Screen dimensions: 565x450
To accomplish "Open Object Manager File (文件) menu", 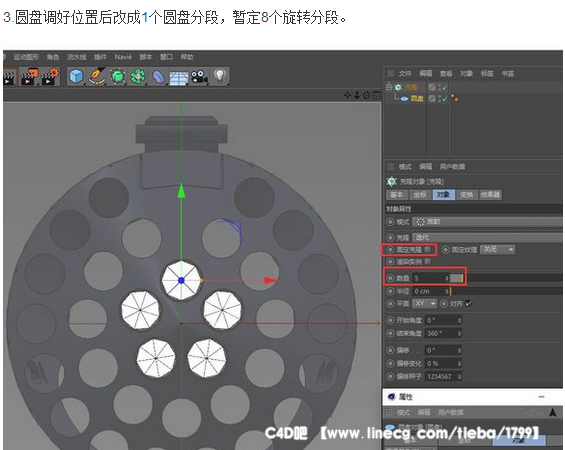I will [x=405, y=73].
